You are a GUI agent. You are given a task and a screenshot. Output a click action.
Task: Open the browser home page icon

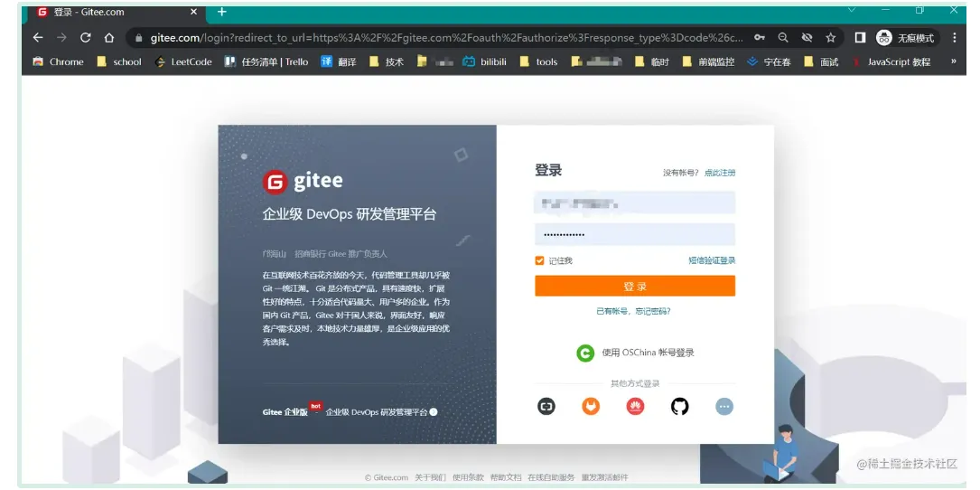click(109, 38)
